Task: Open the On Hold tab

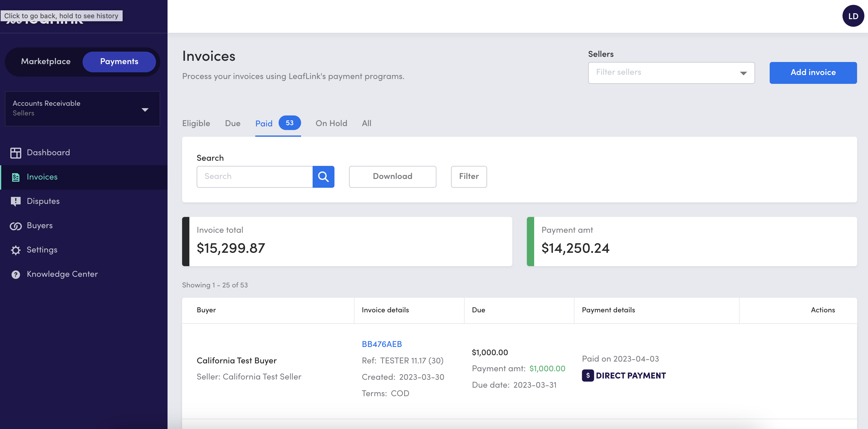Action: tap(331, 123)
